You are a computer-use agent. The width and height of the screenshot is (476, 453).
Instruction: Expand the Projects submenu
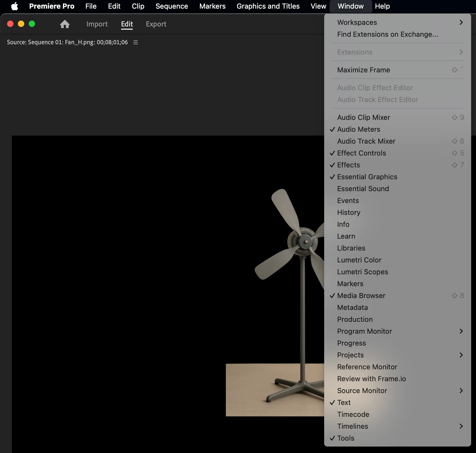(398, 355)
